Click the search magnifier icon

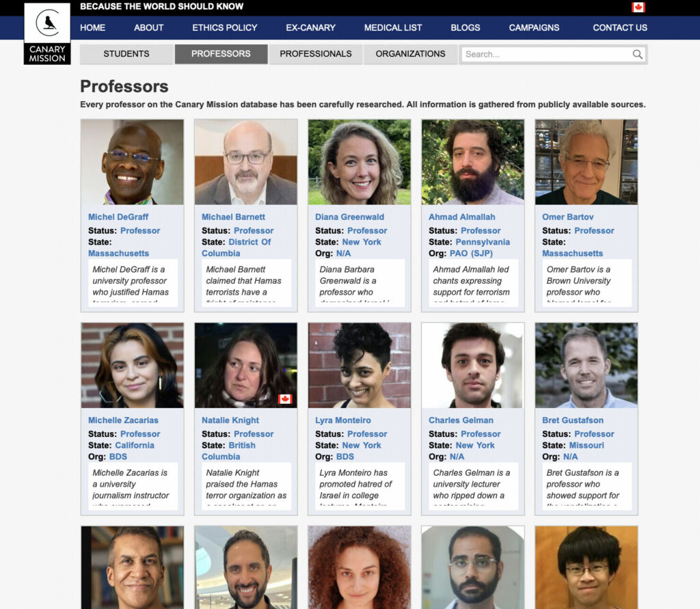coord(638,55)
